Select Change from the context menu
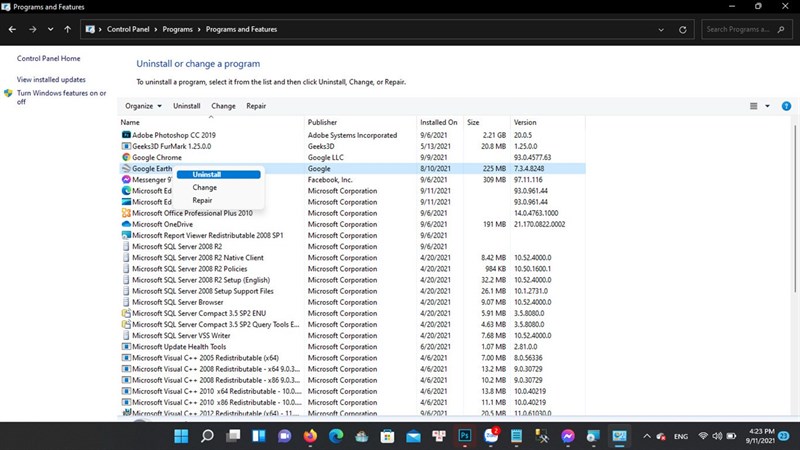 click(x=204, y=187)
